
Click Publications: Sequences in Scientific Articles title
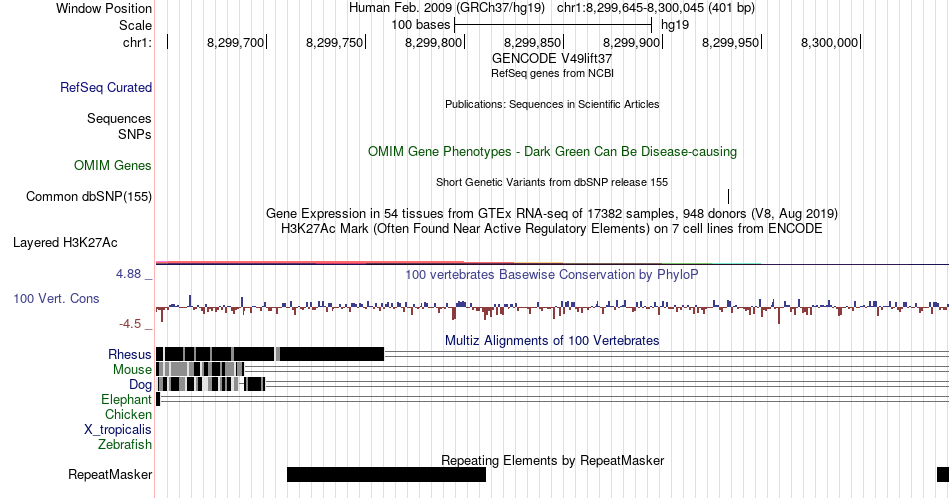point(552,104)
